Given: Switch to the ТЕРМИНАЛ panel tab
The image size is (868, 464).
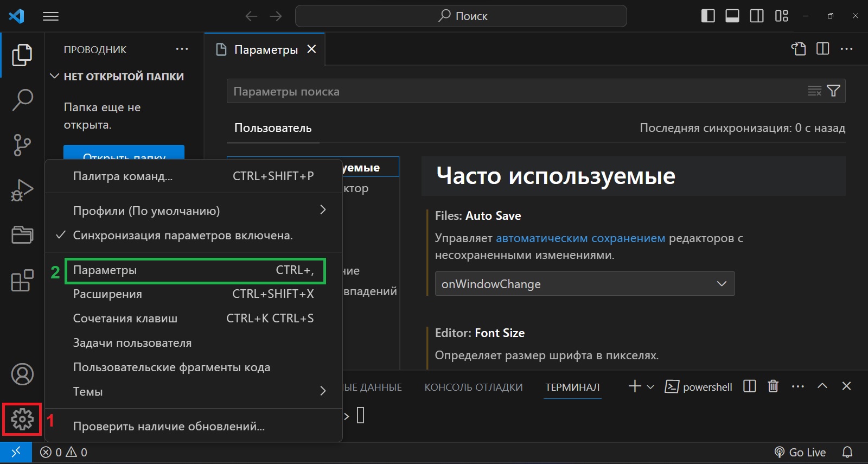Looking at the screenshot, I should coord(572,387).
